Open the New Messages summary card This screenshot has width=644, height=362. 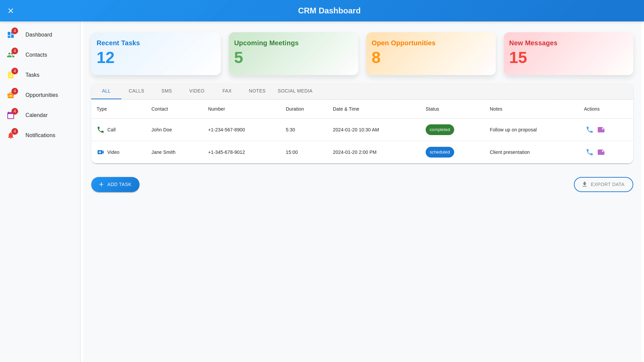(568, 54)
